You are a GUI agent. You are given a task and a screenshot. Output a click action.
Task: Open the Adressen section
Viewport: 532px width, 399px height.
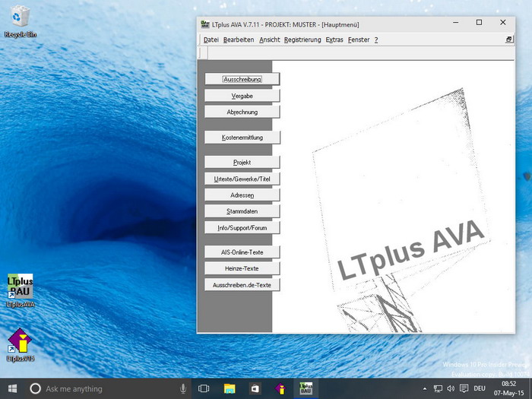tap(242, 195)
